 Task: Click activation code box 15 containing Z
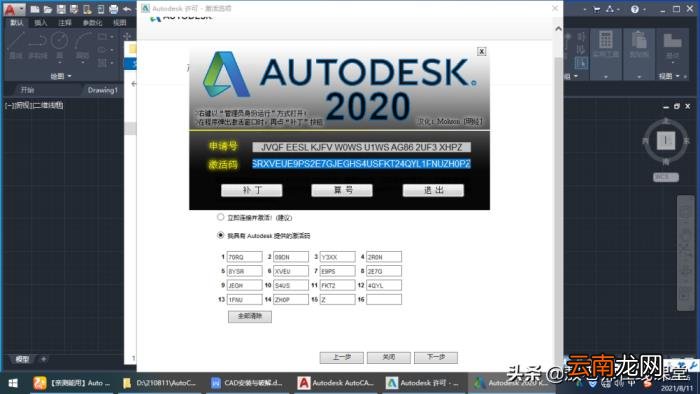pyautogui.click(x=338, y=299)
